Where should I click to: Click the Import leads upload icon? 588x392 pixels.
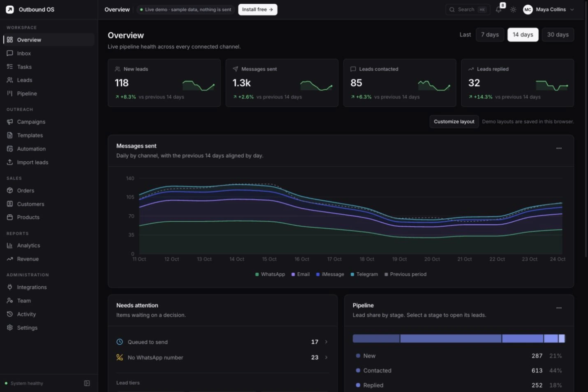10,162
